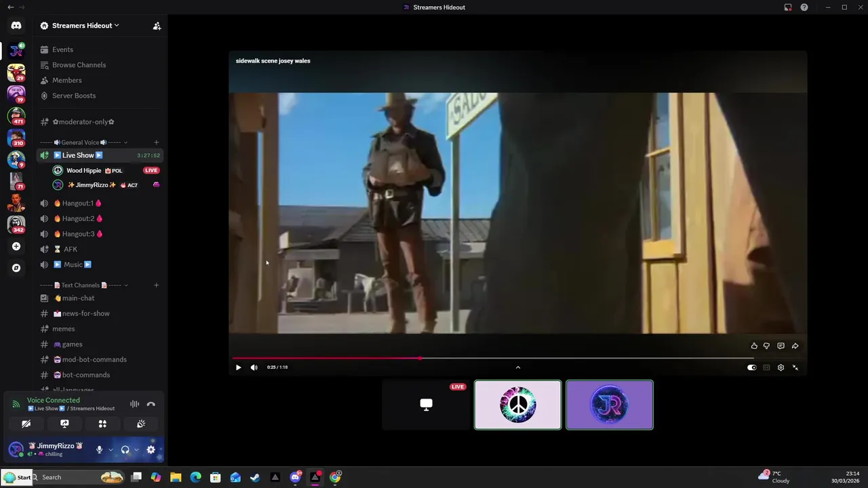Image resolution: width=868 pixels, height=488 pixels.
Task: Turn on camera in voice panel
Action: coord(26,424)
